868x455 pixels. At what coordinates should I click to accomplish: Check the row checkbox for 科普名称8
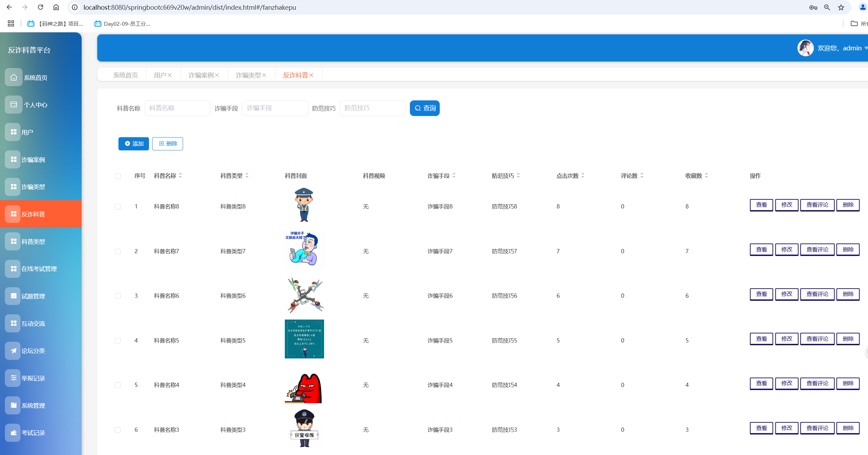pyautogui.click(x=118, y=207)
